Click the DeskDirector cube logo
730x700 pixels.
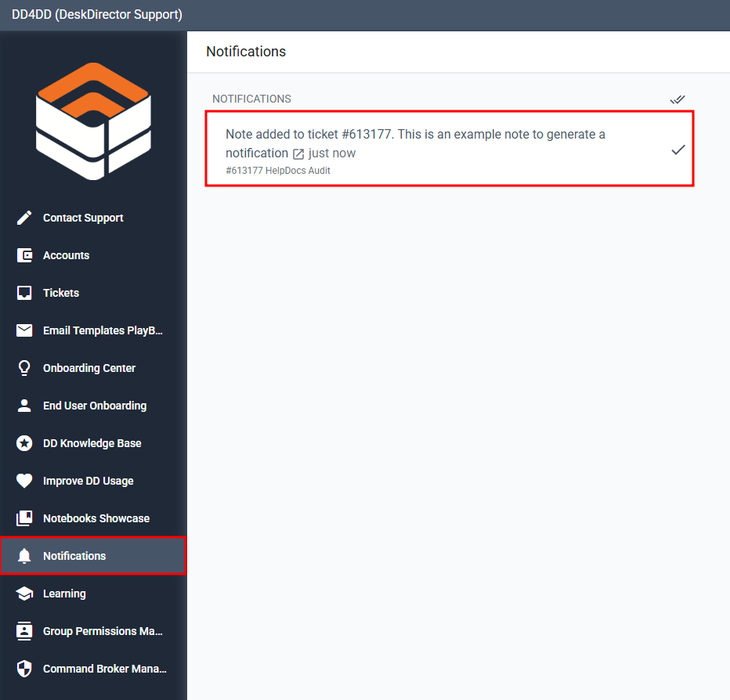pos(93,121)
